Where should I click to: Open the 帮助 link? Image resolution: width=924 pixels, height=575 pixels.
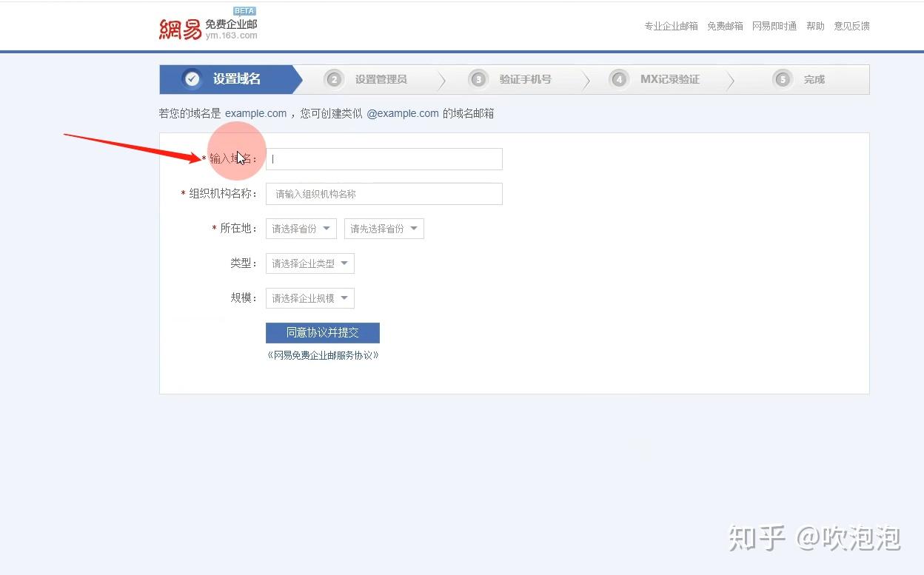[x=815, y=26]
